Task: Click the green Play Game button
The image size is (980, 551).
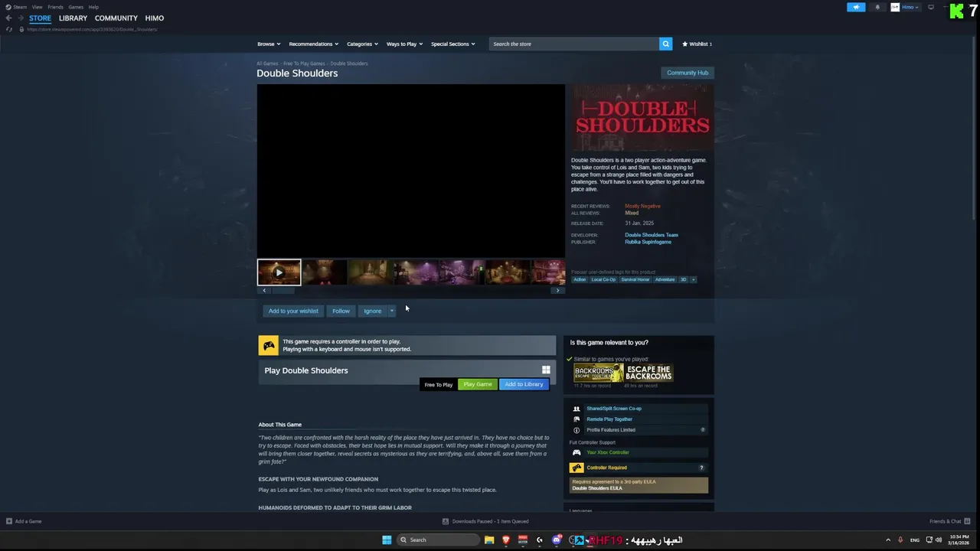Action: 477,384
